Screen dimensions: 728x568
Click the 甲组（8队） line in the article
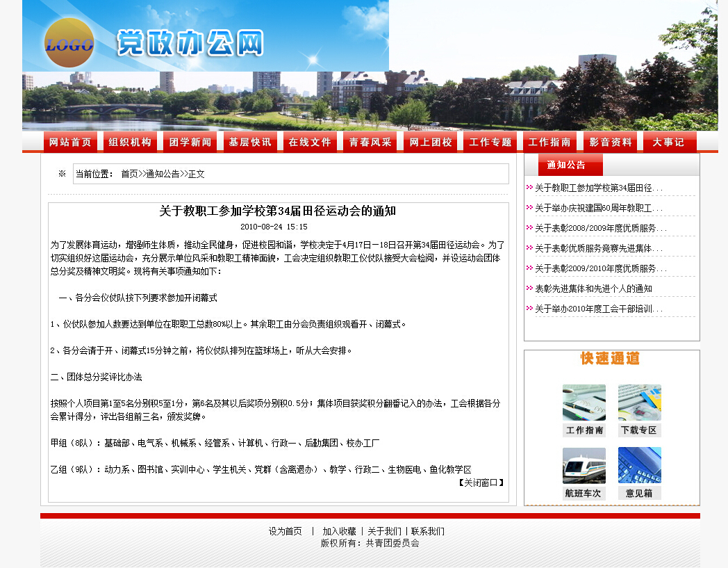coord(215,443)
